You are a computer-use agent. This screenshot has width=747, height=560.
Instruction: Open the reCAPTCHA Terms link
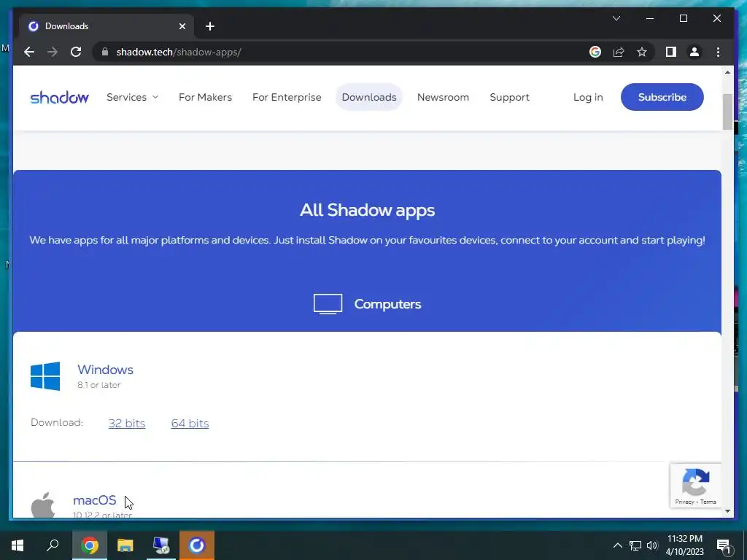(708, 502)
